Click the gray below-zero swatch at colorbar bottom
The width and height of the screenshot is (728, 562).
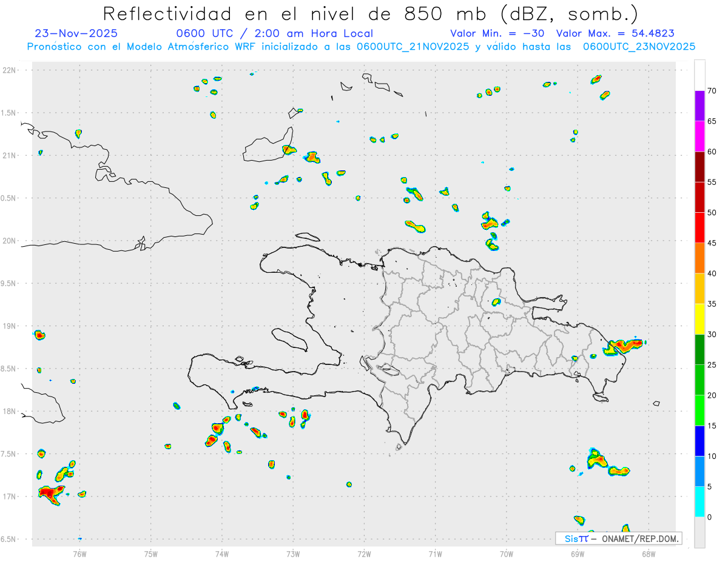point(699,532)
